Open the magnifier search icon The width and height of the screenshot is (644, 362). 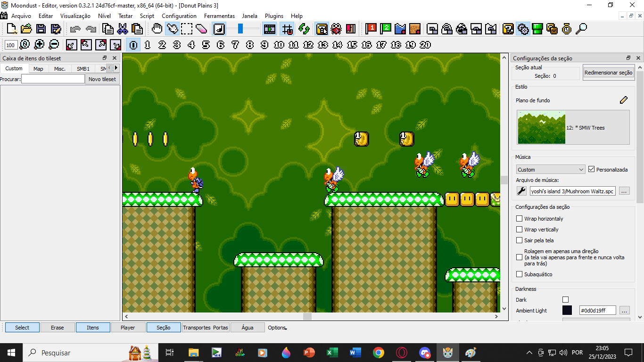(x=581, y=29)
